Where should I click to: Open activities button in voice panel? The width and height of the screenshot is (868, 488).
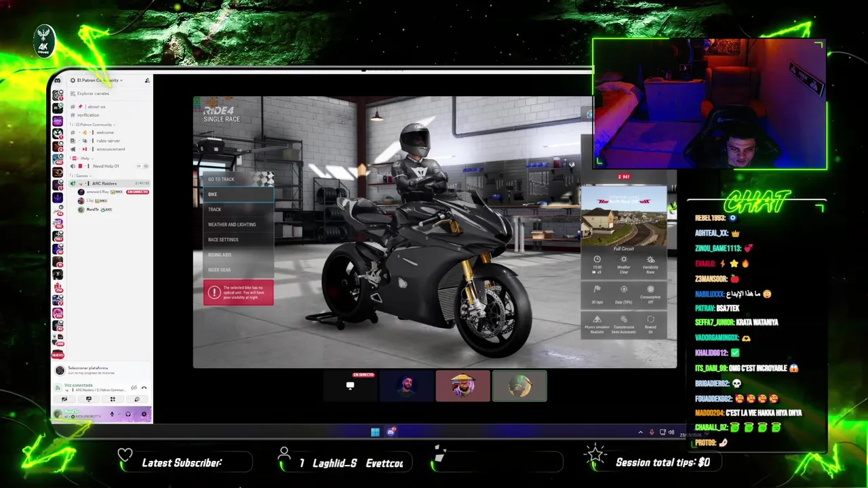(113, 399)
